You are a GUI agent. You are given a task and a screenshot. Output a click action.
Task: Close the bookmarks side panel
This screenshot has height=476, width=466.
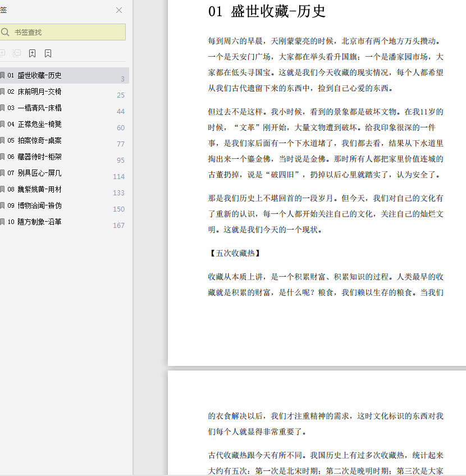pos(119,10)
